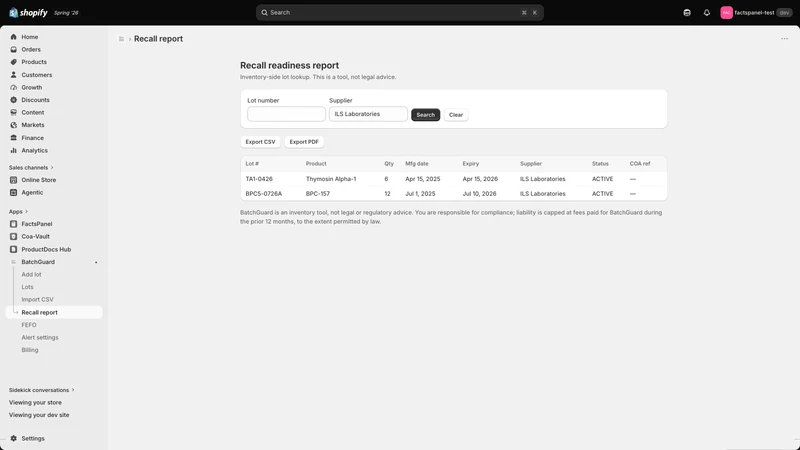The image size is (800, 450).
Task: Select the Finance icon
Action: (13, 138)
